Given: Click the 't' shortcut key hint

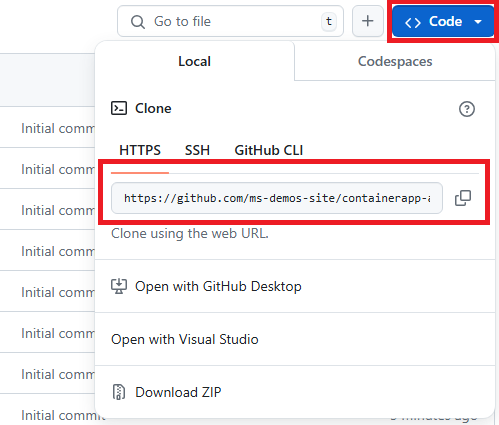Looking at the screenshot, I should 329,21.
